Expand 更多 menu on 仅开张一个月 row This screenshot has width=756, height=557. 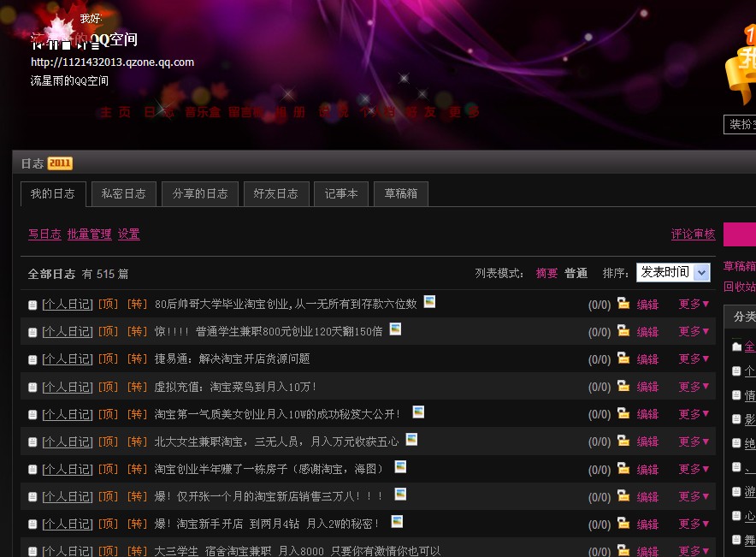click(694, 497)
